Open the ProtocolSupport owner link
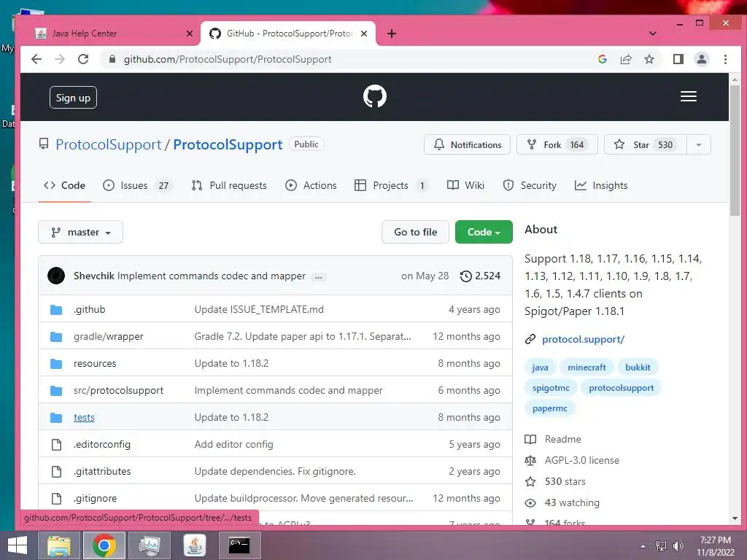This screenshot has width=747, height=560. coord(109,145)
